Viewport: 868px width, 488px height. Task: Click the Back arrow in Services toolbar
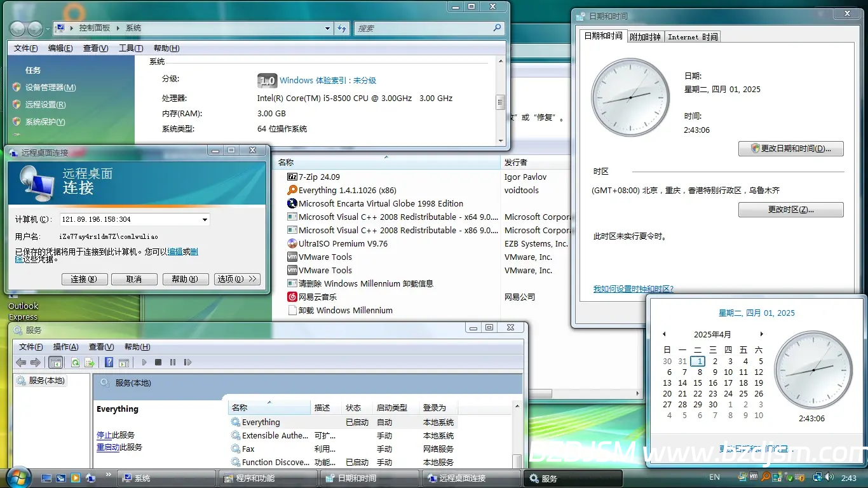point(21,362)
